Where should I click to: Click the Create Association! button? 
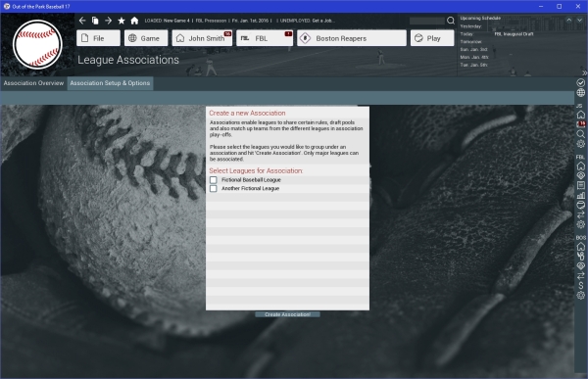click(x=287, y=314)
